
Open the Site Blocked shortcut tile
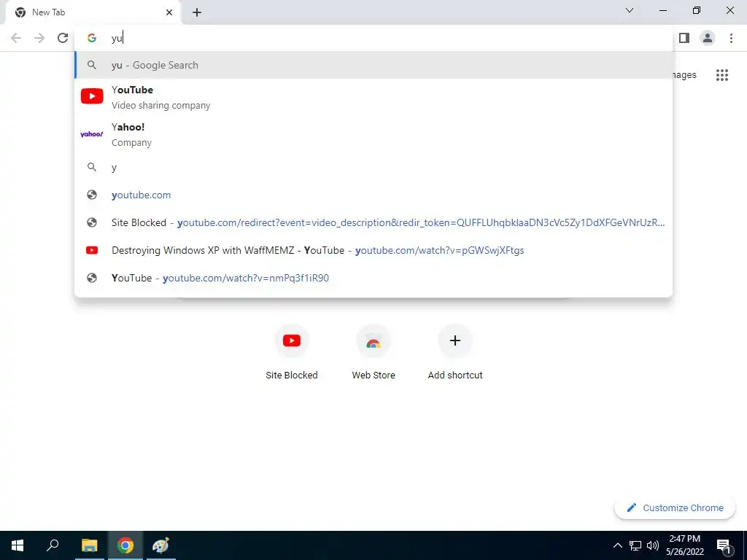point(292,352)
